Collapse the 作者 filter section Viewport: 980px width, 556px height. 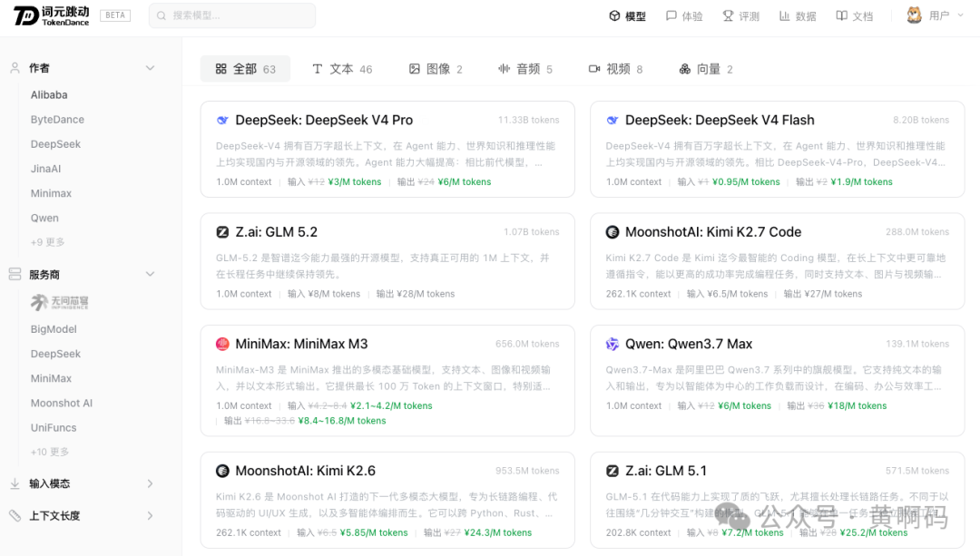[x=150, y=67]
